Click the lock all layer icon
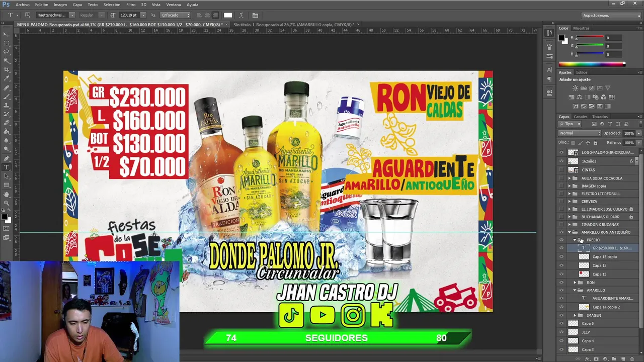 point(594,143)
